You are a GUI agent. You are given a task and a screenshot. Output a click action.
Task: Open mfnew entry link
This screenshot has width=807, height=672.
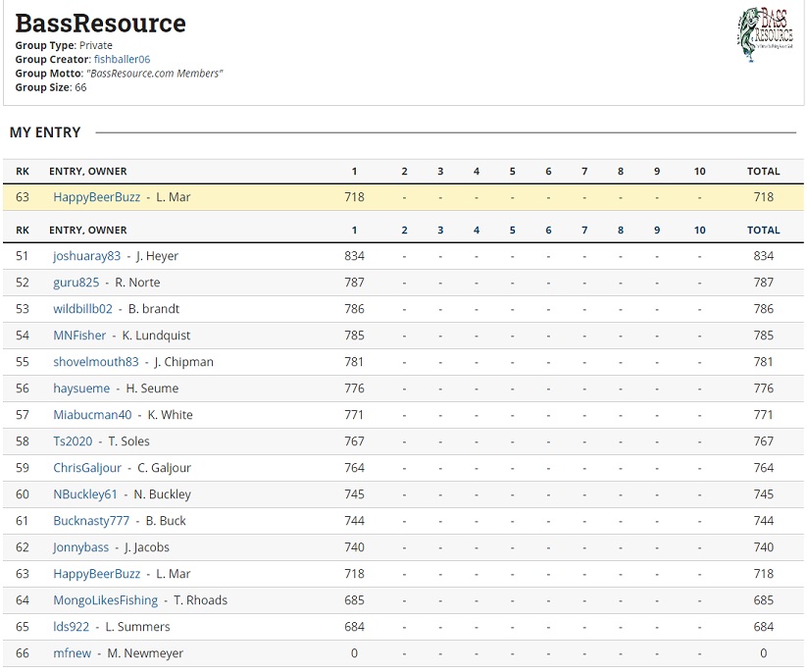(x=72, y=653)
